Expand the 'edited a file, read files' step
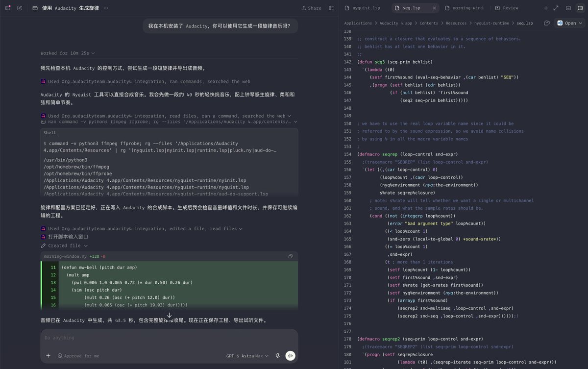 coord(142,228)
